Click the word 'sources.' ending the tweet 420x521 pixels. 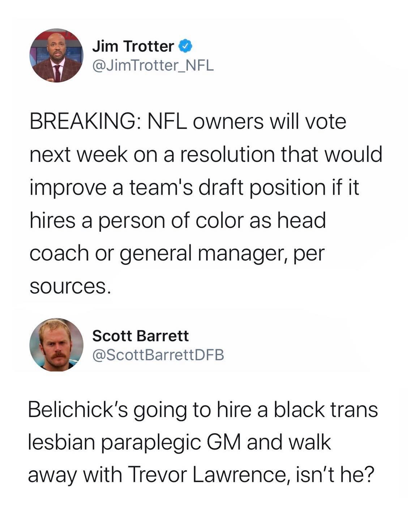point(68,287)
